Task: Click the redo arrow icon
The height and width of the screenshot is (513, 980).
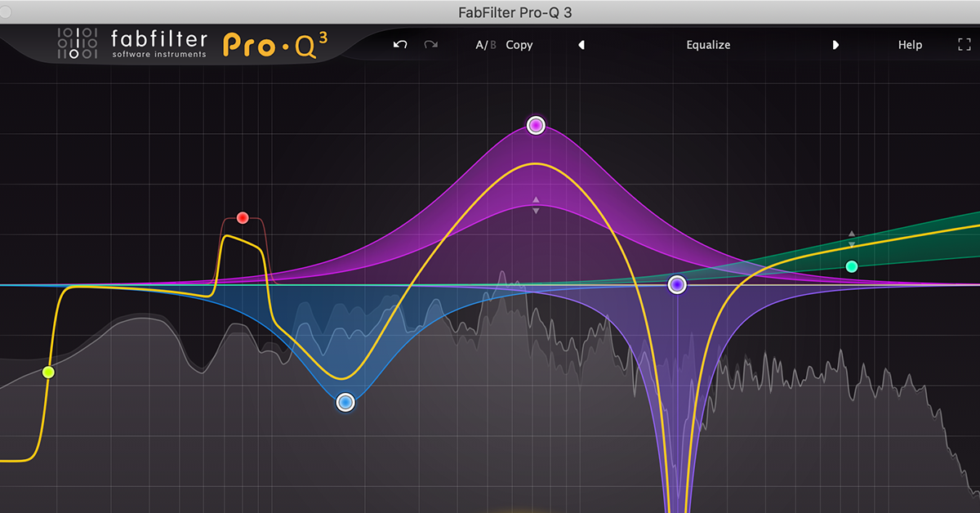Action: pos(430,45)
